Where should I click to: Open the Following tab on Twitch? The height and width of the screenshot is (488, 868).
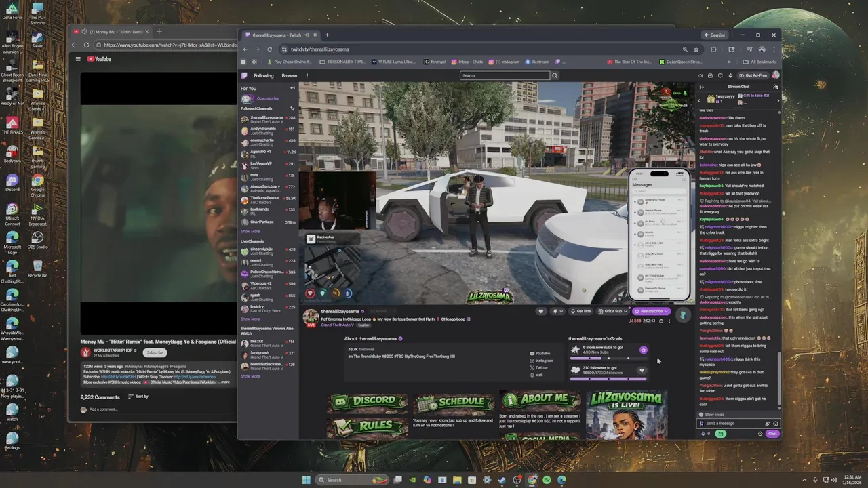264,75
